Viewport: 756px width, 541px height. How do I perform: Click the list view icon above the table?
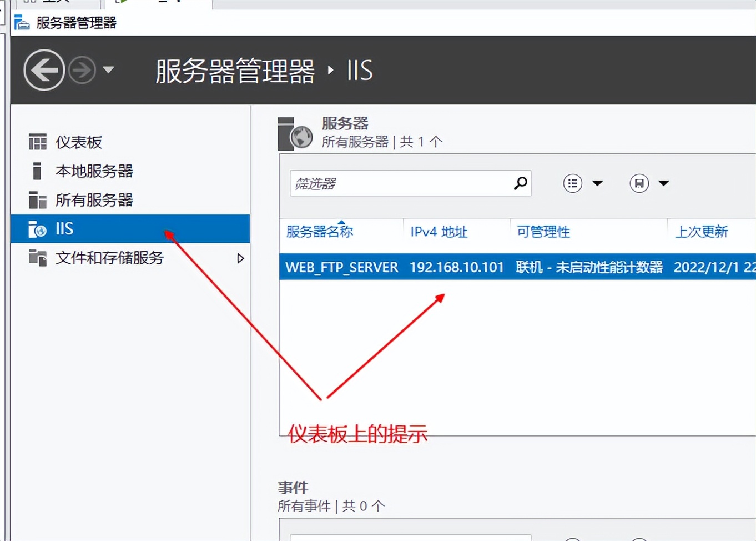(x=572, y=183)
